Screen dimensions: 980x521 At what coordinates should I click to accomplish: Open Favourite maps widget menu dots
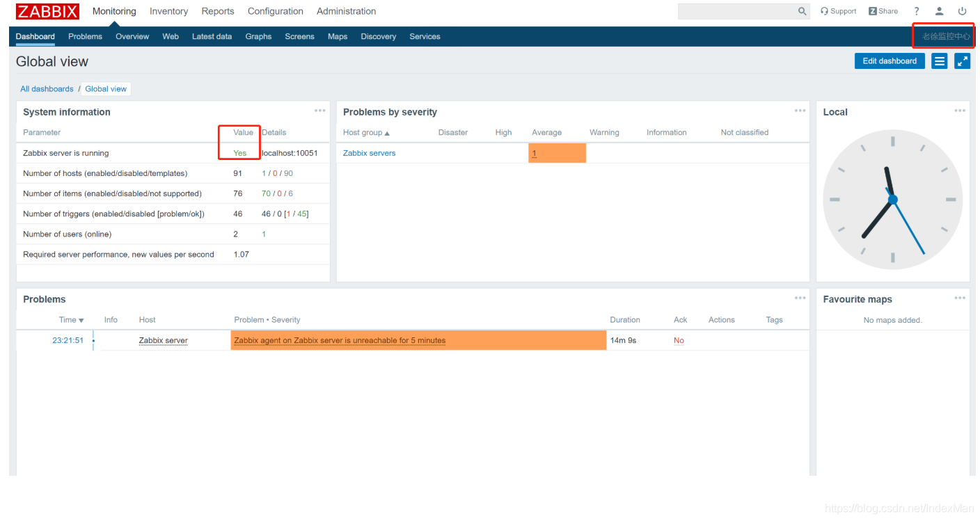pos(960,298)
